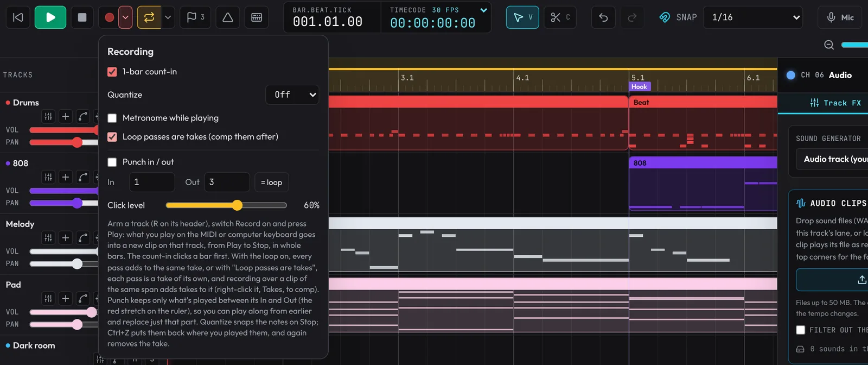Screen dimensions: 868x365
Task: Select the Drums track name
Action: [x=26, y=103]
